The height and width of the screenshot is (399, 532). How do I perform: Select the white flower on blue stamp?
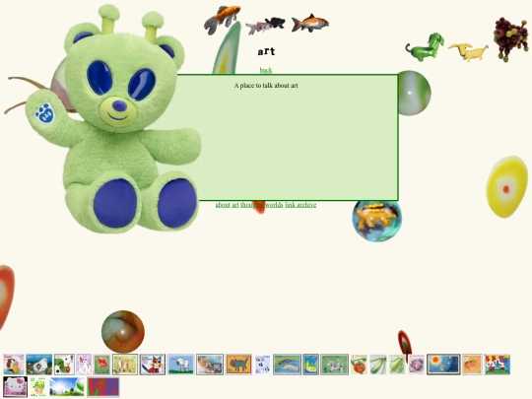tap(39, 365)
